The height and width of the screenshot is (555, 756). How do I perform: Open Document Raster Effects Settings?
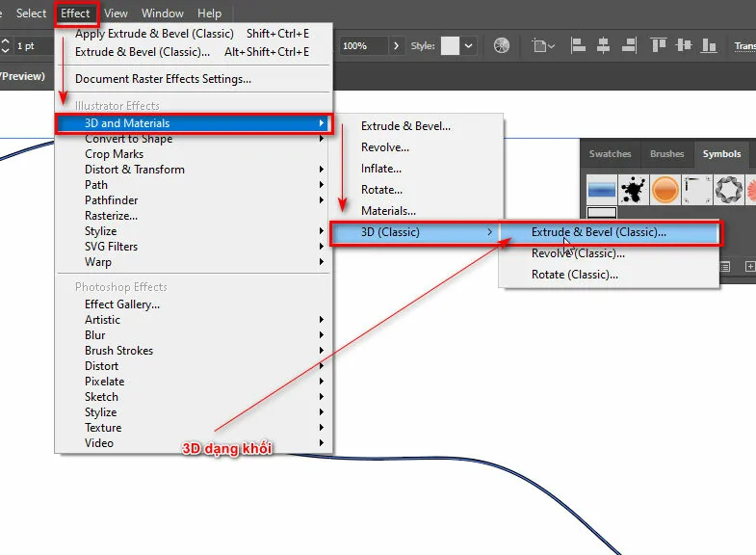(x=163, y=79)
